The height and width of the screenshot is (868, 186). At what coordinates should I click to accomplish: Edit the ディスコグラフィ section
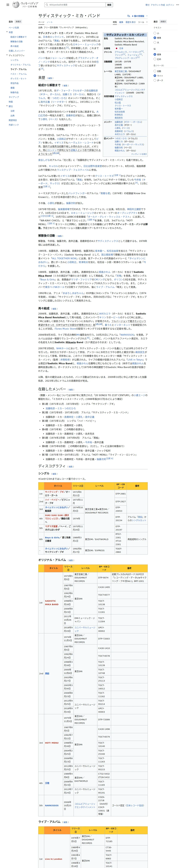[x=71, y=467]
